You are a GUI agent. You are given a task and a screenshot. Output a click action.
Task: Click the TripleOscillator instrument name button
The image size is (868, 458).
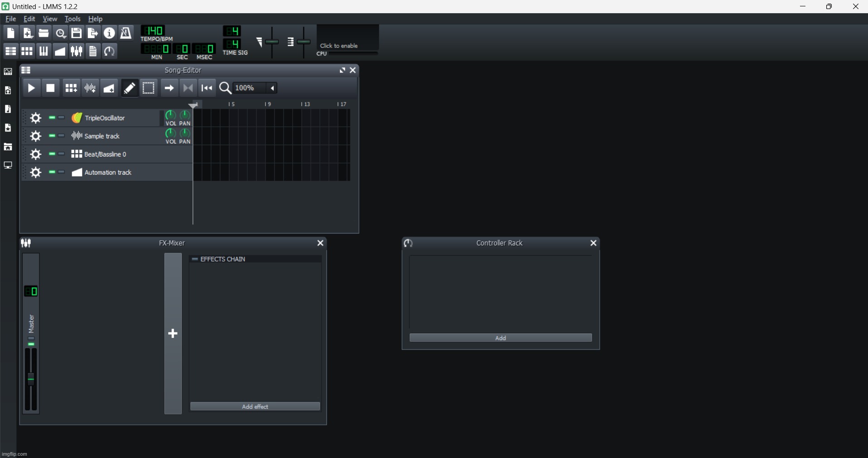114,118
